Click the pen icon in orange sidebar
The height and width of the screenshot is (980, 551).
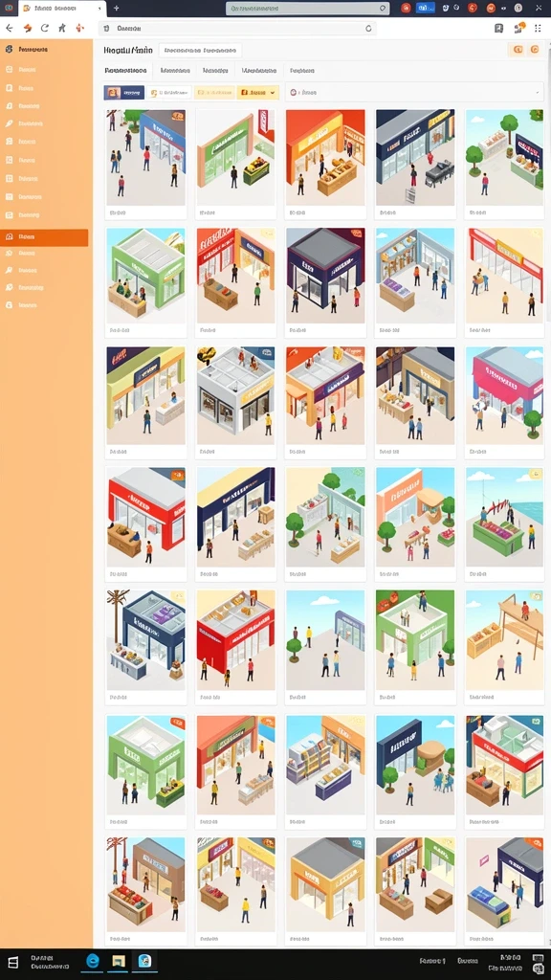coord(9,123)
